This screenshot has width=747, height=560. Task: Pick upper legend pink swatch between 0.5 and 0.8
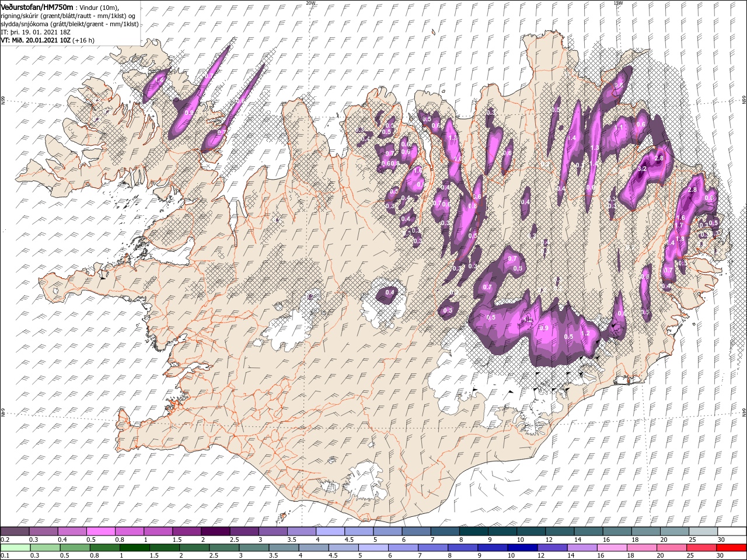(100, 531)
